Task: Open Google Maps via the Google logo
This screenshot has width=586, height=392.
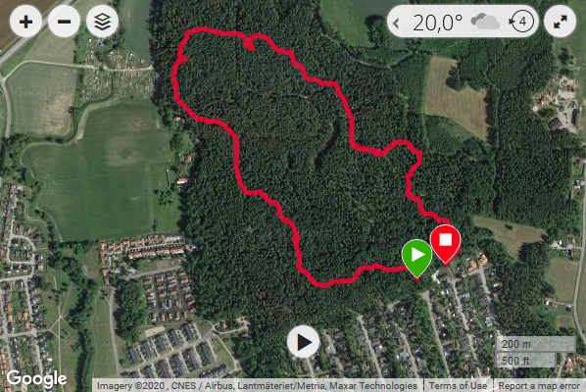Action: pyautogui.click(x=36, y=378)
